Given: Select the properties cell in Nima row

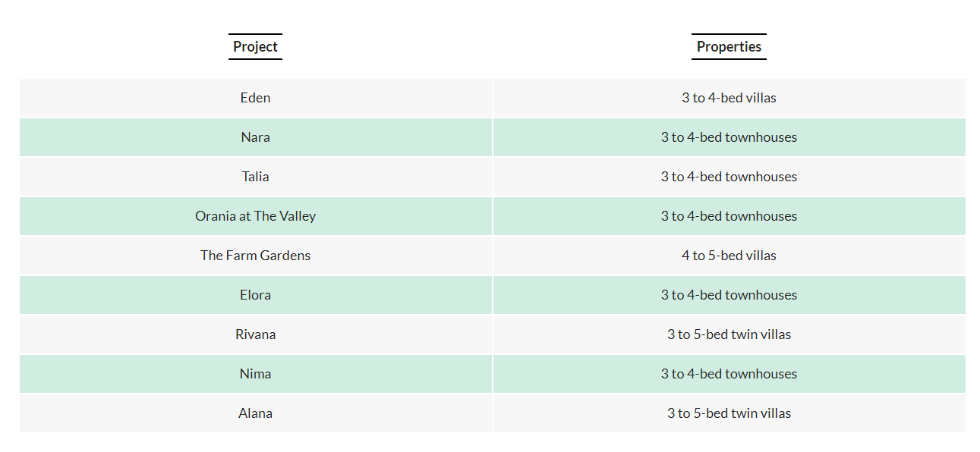Looking at the screenshot, I should pyautogui.click(x=729, y=374).
